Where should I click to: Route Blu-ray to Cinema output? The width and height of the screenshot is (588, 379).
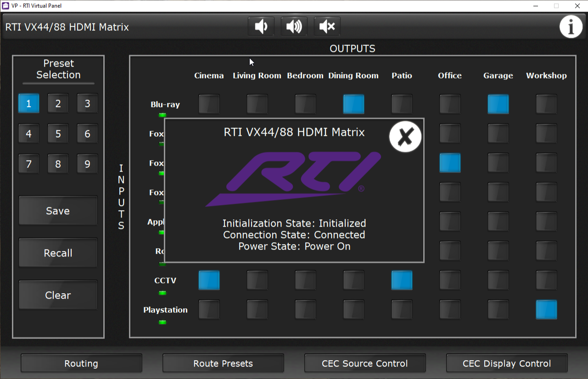coord(209,104)
